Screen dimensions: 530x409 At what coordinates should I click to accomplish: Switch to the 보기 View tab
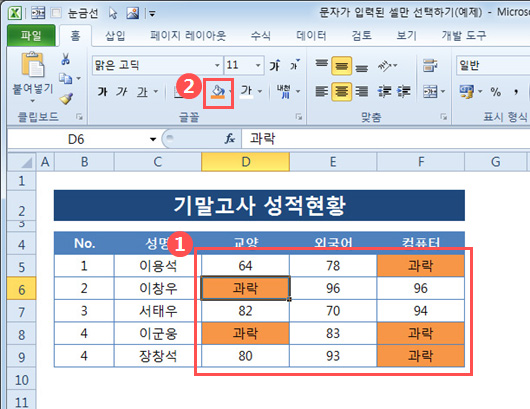406,35
